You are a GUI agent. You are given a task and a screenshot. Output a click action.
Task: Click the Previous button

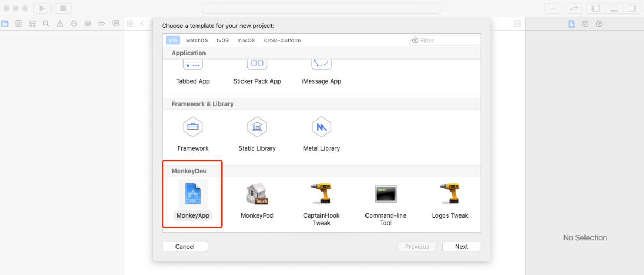[x=417, y=247]
